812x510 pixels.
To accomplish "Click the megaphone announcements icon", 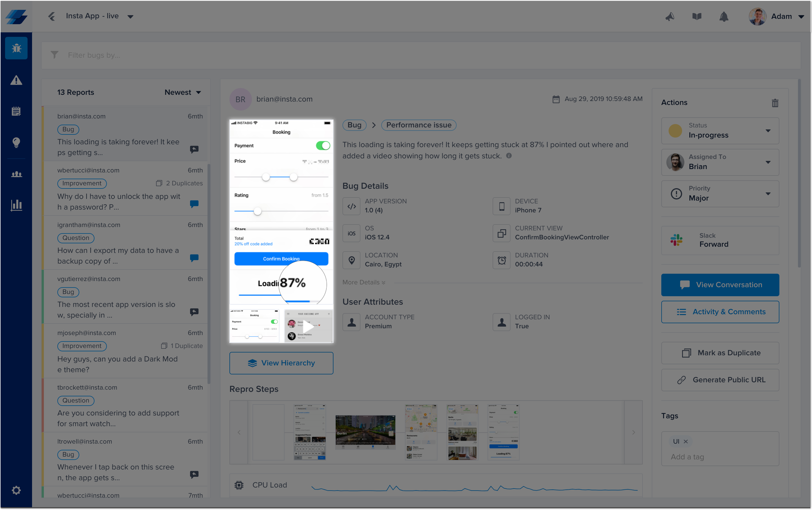I will (670, 17).
